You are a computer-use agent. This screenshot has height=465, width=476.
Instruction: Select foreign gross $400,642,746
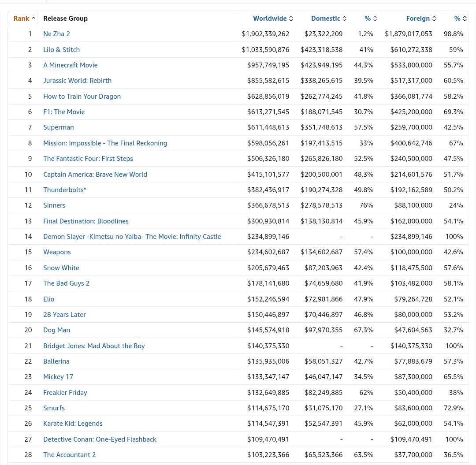click(x=411, y=143)
